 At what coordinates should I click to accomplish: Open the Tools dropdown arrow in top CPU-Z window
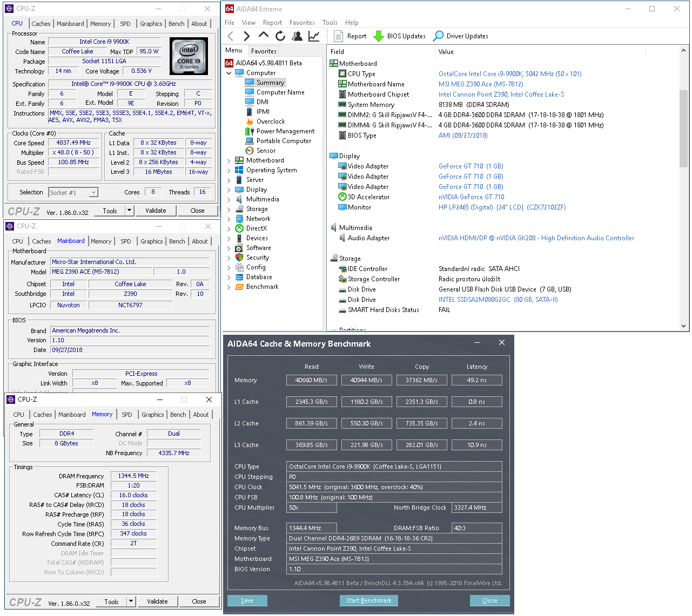[x=130, y=211]
